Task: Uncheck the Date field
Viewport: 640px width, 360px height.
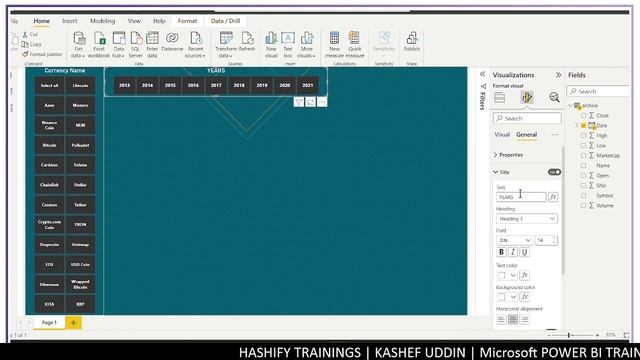Action: [583, 126]
